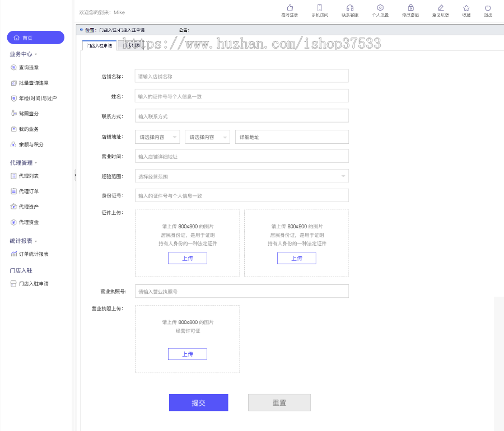Contact customer service via headset icon
Image resolution: width=504 pixels, height=431 pixels.
[x=349, y=8]
